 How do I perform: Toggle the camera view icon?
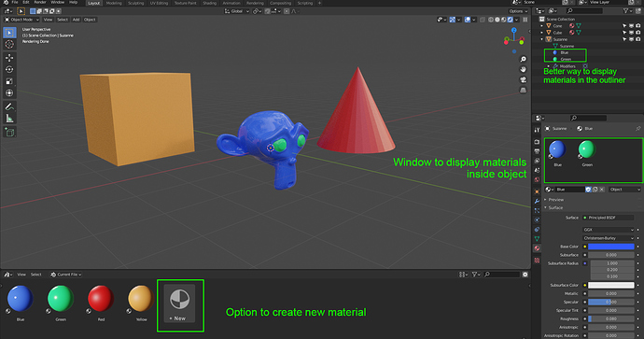pyautogui.click(x=523, y=79)
